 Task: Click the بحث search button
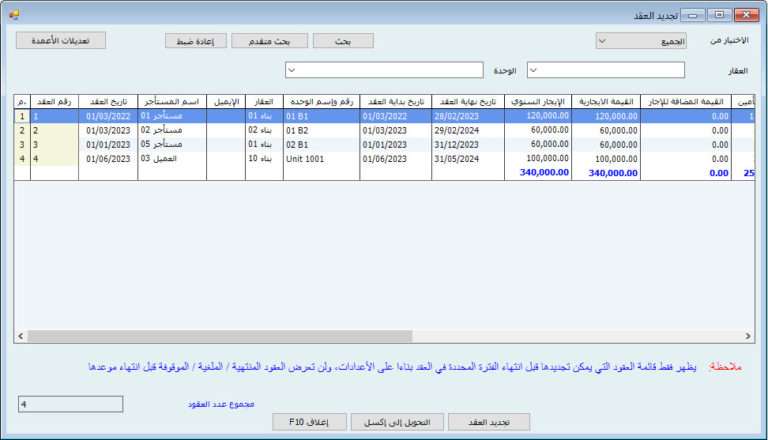tap(343, 41)
